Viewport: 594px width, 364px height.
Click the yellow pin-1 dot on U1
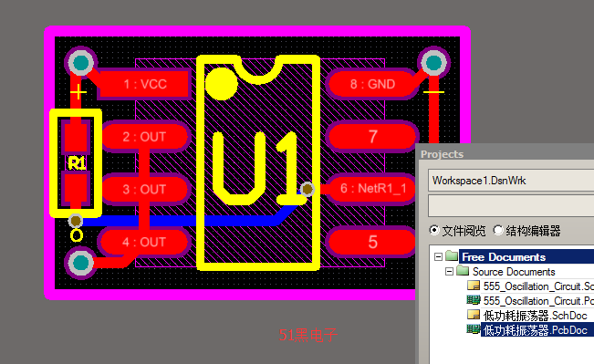click(221, 84)
